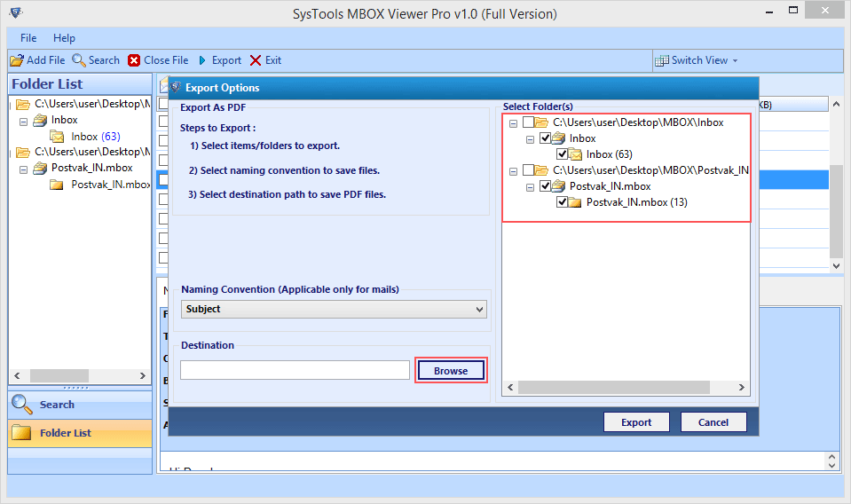Select the Inbox (63) label in Select Folder(s)
Viewport: 851px width, 504px height.
tap(609, 154)
